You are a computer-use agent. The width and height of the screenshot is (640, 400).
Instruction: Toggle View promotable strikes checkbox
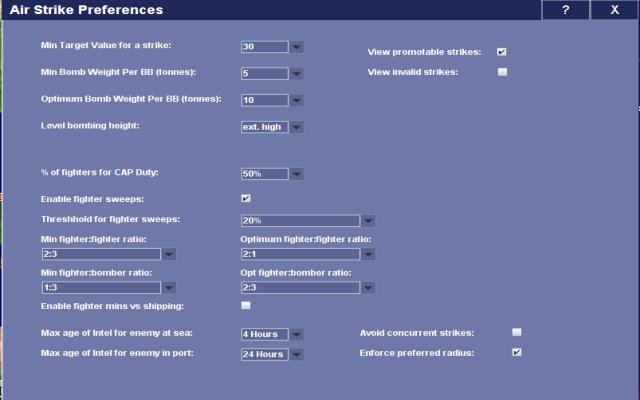(502, 51)
